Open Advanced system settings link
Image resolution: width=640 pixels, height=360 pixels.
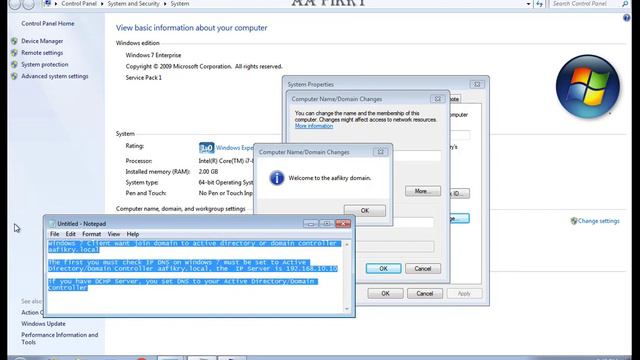(55, 76)
